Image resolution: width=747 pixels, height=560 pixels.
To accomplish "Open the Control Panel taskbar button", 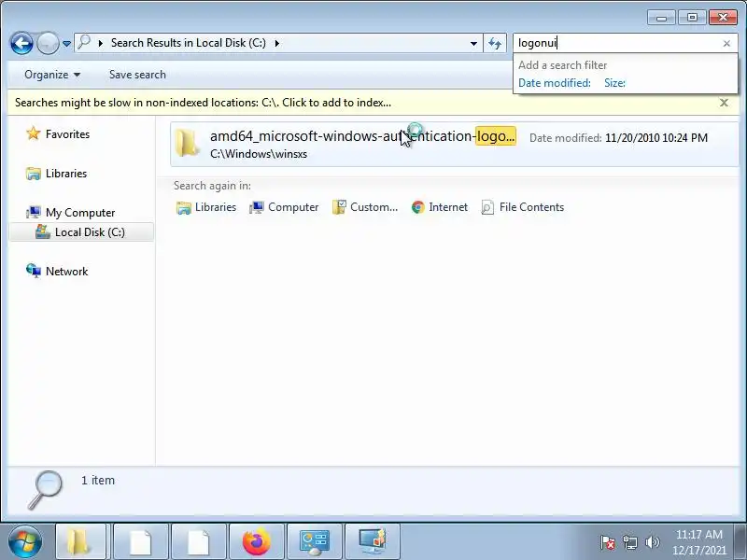I will (315, 541).
